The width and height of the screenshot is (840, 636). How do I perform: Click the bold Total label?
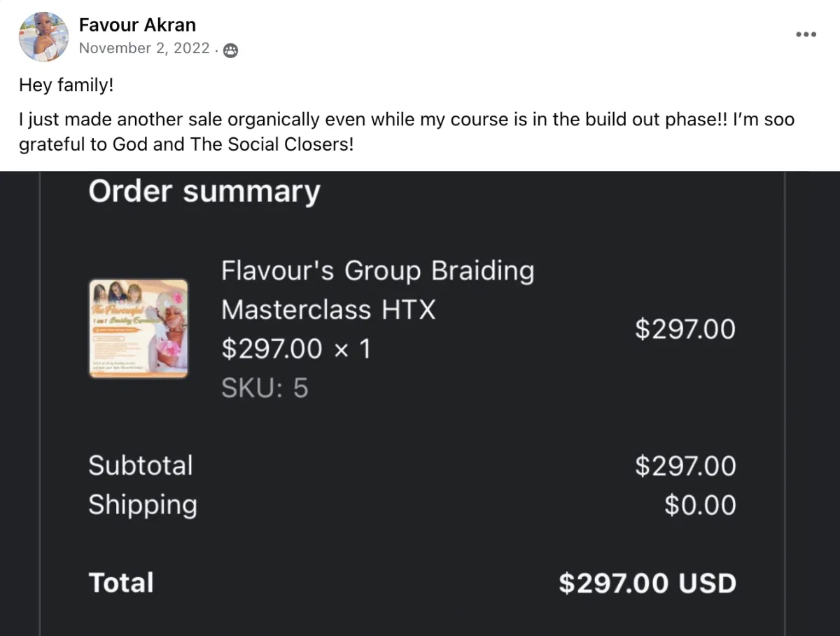point(121,583)
